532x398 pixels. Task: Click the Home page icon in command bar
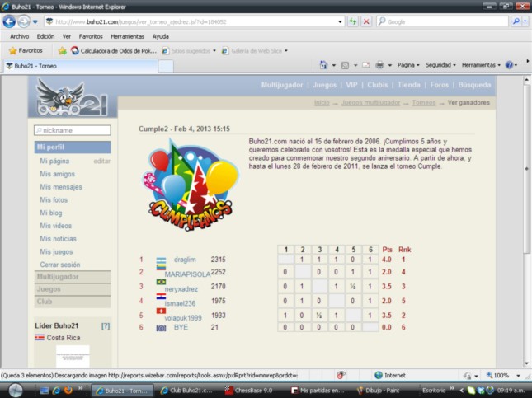pyautogui.click(x=323, y=65)
